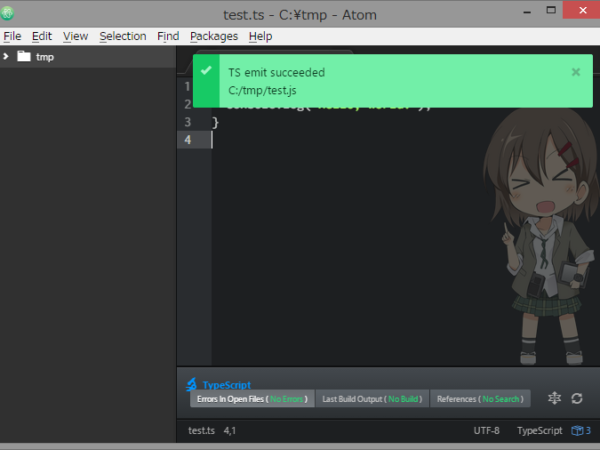Image resolution: width=600 pixels, height=450 pixels.
Task: Open the Selection menu
Action: tap(123, 36)
